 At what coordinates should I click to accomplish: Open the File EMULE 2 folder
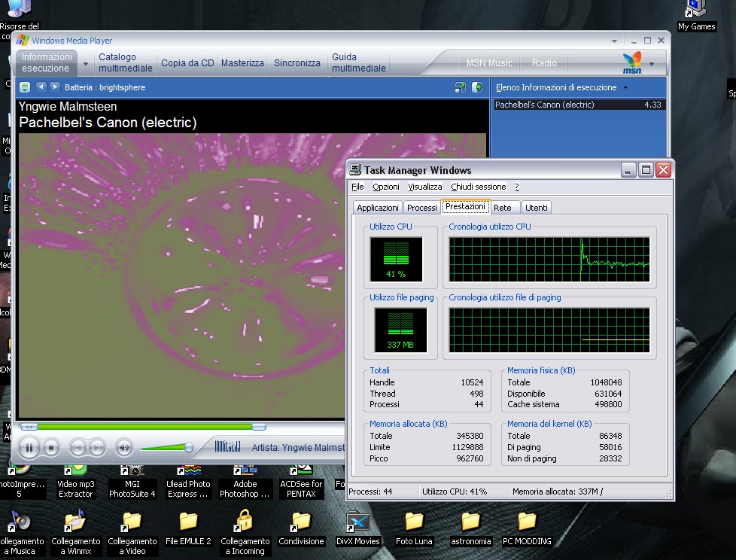pyautogui.click(x=188, y=529)
